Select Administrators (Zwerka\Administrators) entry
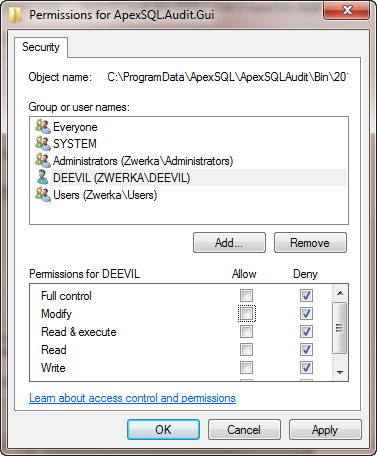 [143, 161]
